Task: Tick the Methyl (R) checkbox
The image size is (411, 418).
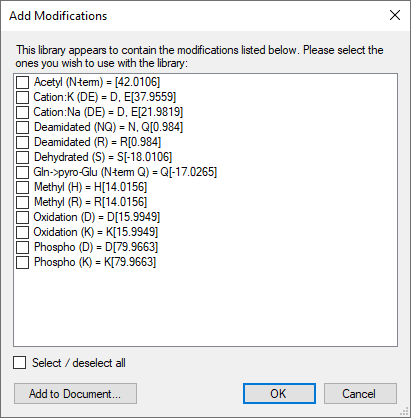Action: [x=22, y=202]
